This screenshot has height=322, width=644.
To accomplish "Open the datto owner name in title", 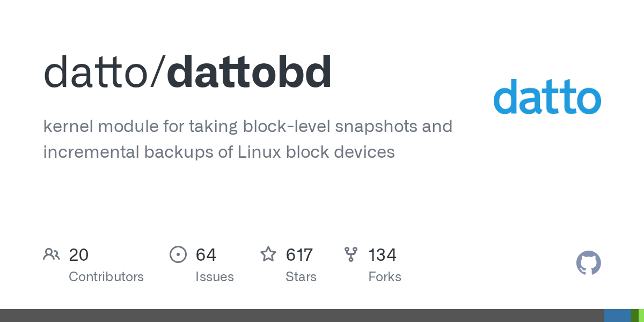I will [97, 72].
